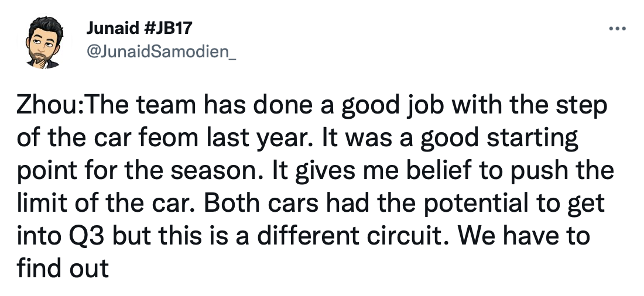Open the Junaid #JB17 profile name

coord(139,28)
